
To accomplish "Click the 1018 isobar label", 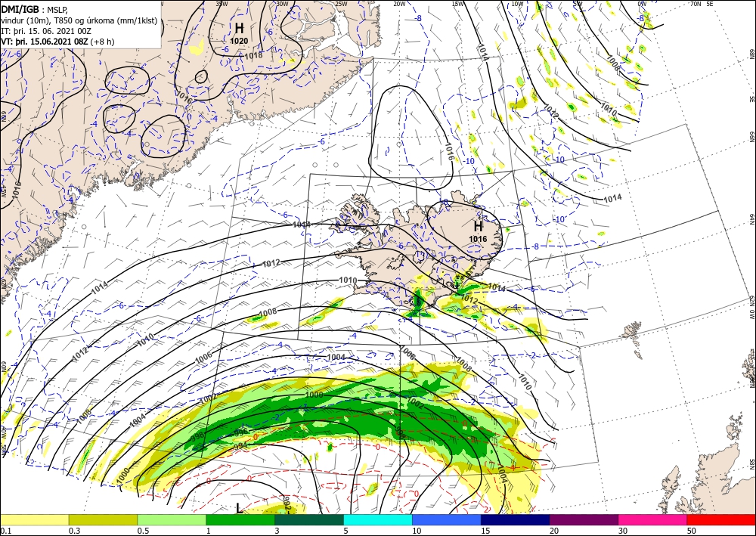I will point(253,55).
